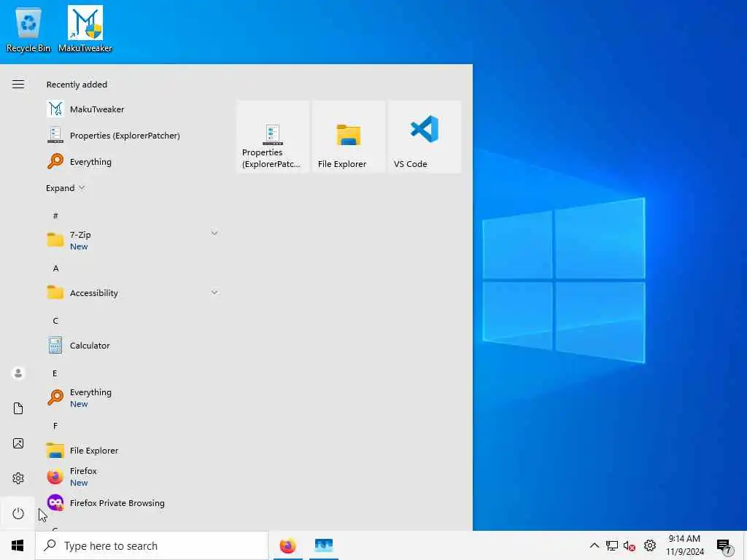Open the Accessibility folder entry
Screen dimensions: 747x560
pyautogui.click(x=133, y=293)
